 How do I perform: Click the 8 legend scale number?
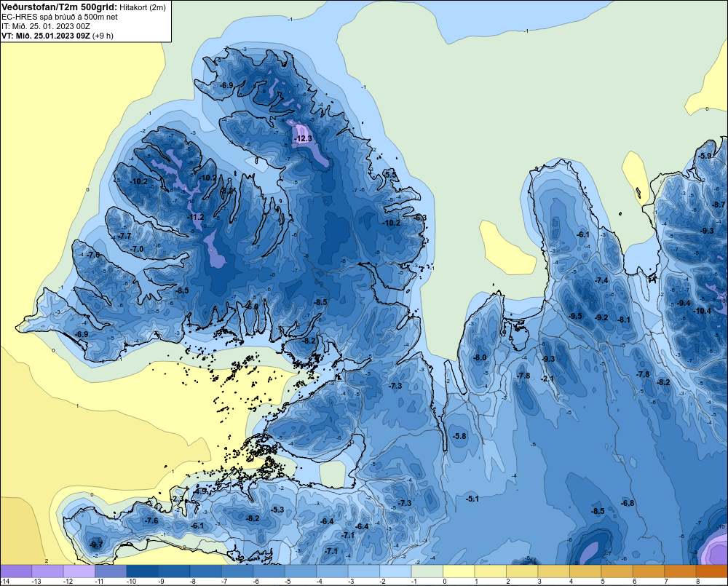pyautogui.click(x=698, y=582)
